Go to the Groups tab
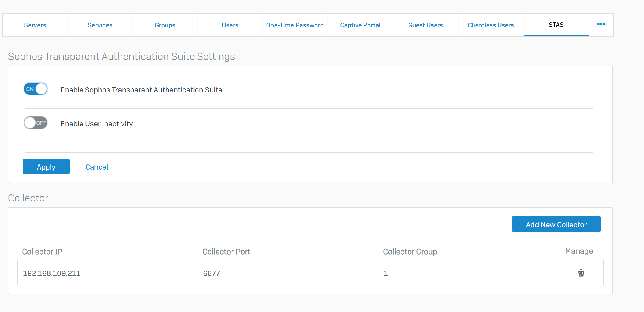This screenshot has width=644, height=312. [x=165, y=25]
